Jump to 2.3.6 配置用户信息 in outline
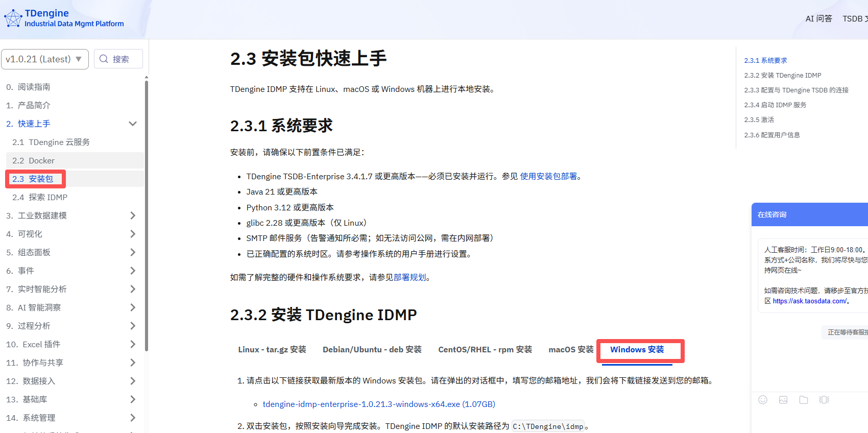The width and height of the screenshot is (868, 433). tap(772, 135)
